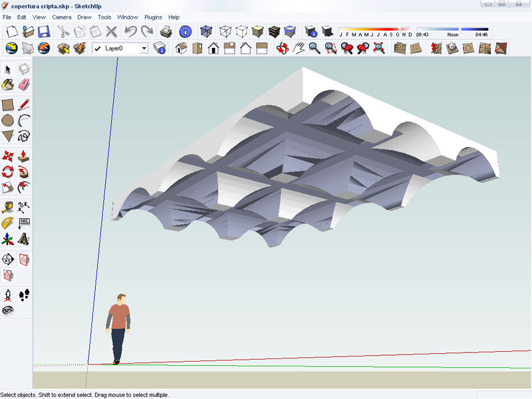This screenshot has height=399, width=532.
Task: Click the Print button
Action: (x=166, y=31)
